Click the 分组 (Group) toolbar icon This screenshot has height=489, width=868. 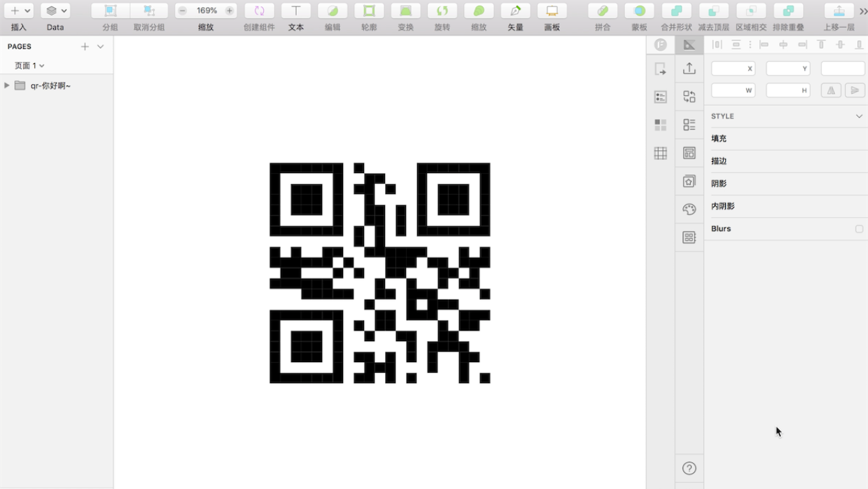tap(110, 11)
